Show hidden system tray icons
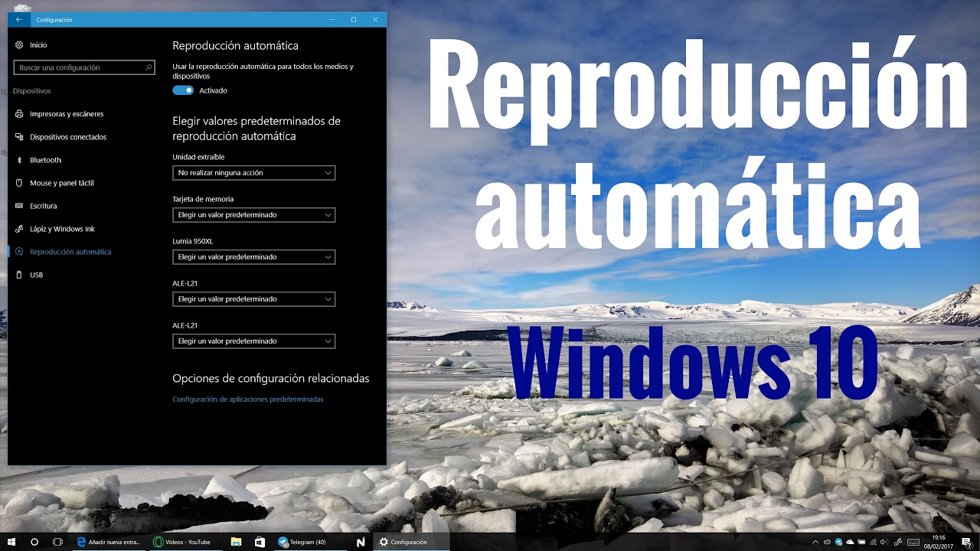This screenshot has height=551, width=980. click(x=815, y=542)
